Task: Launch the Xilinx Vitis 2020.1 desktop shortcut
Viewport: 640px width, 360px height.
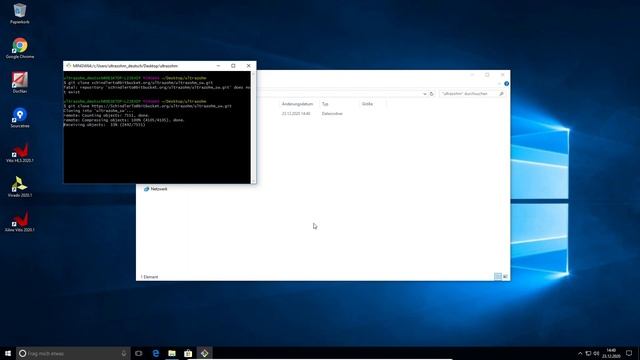Action: point(20,222)
